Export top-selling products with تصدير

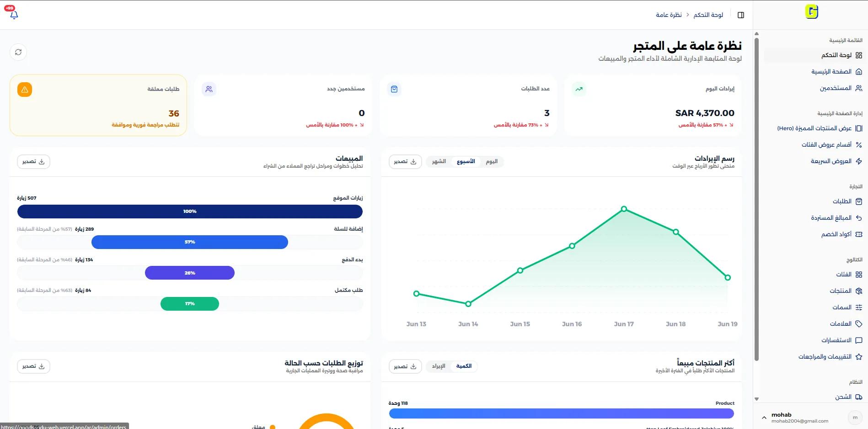pyautogui.click(x=405, y=366)
